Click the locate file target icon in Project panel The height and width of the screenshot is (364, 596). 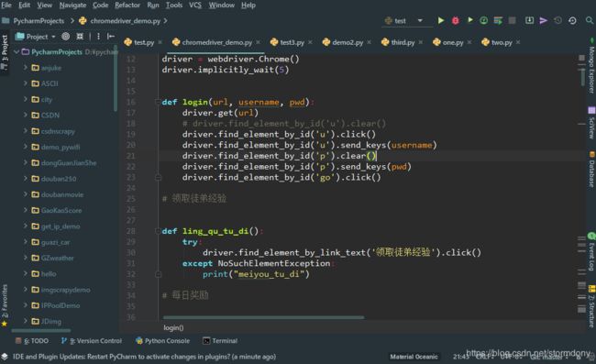(x=66, y=37)
